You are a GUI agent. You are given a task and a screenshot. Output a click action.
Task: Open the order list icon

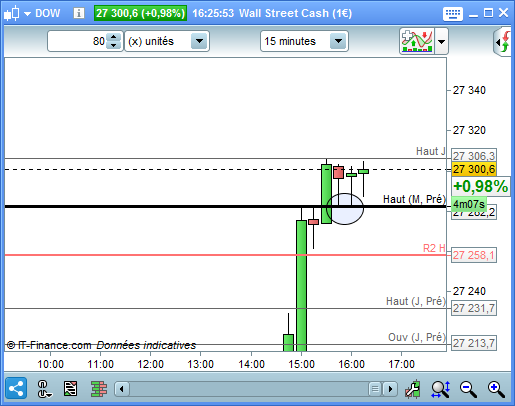point(70,389)
